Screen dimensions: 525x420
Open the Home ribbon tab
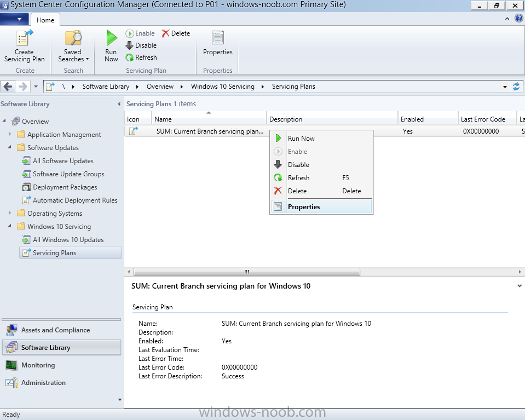pyautogui.click(x=45, y=20)
